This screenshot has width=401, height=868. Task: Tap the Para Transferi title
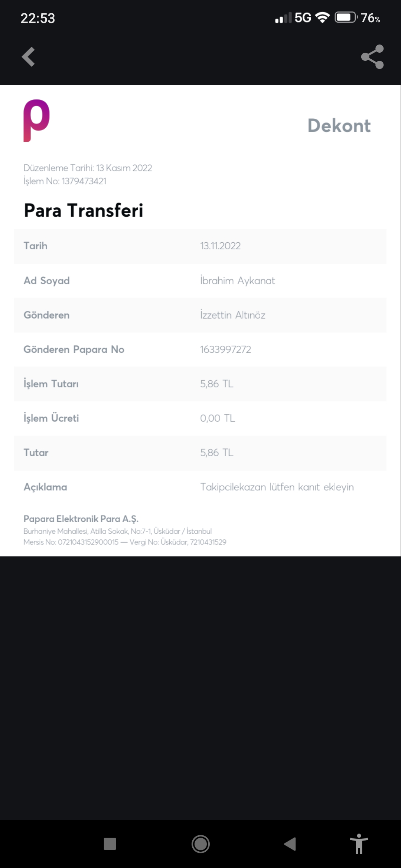tap(84, 210)
